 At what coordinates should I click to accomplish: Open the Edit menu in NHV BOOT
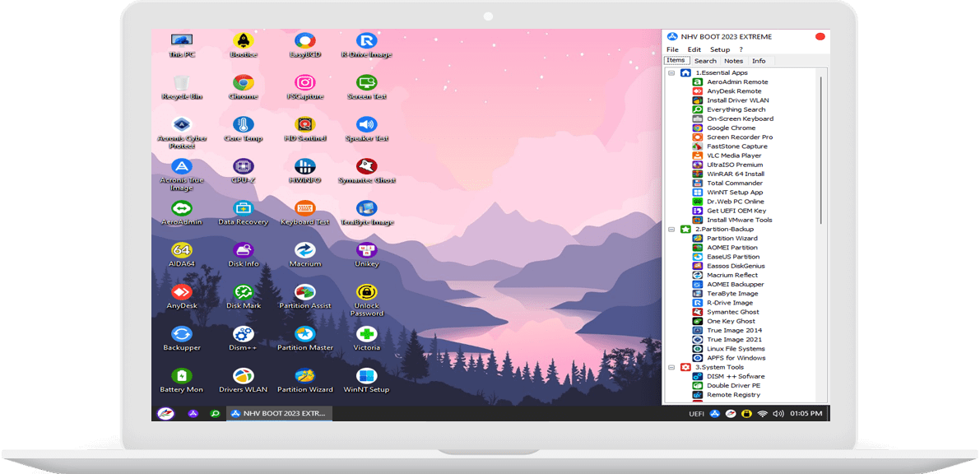pos(694,49)
